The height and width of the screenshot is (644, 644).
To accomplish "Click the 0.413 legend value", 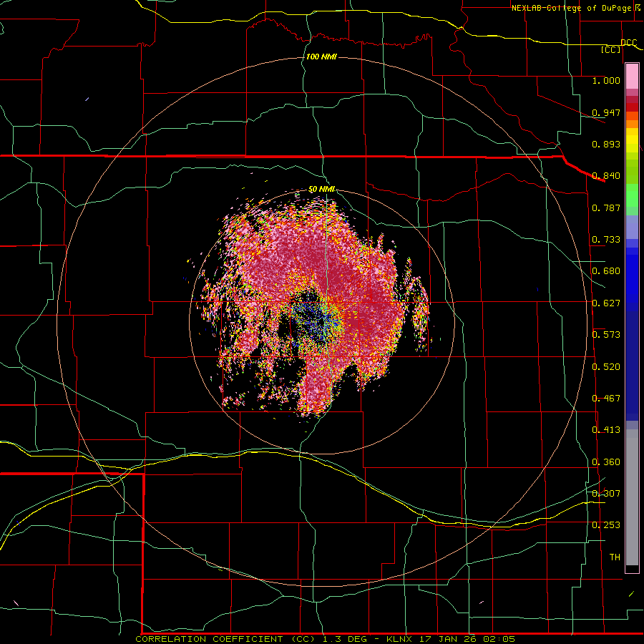I will 606,430.
